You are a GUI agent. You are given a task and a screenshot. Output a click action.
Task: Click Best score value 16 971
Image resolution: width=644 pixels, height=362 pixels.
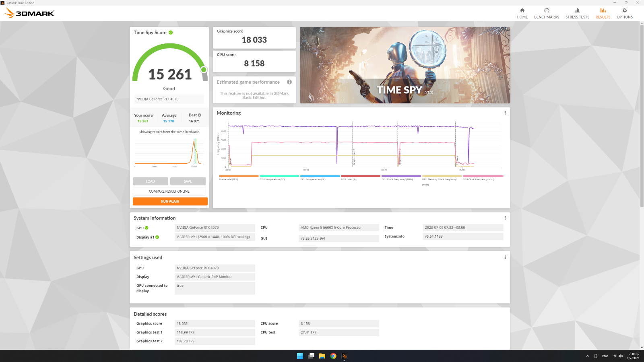194,121
